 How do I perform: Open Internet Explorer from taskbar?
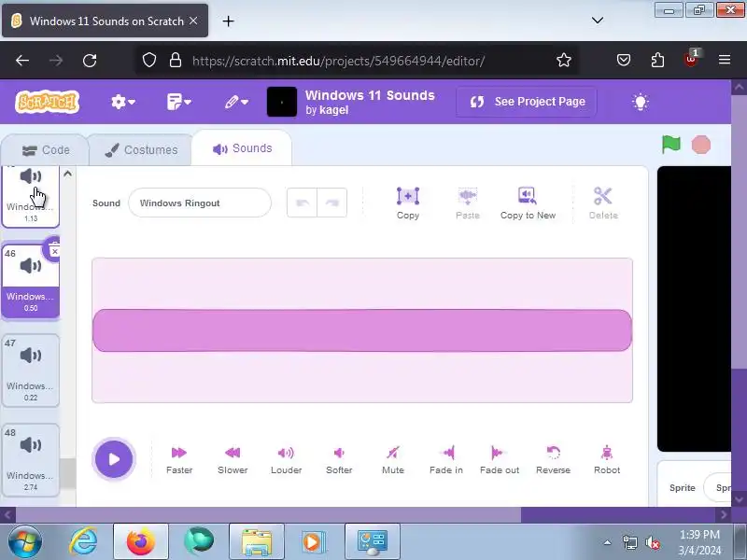(83, 542)
